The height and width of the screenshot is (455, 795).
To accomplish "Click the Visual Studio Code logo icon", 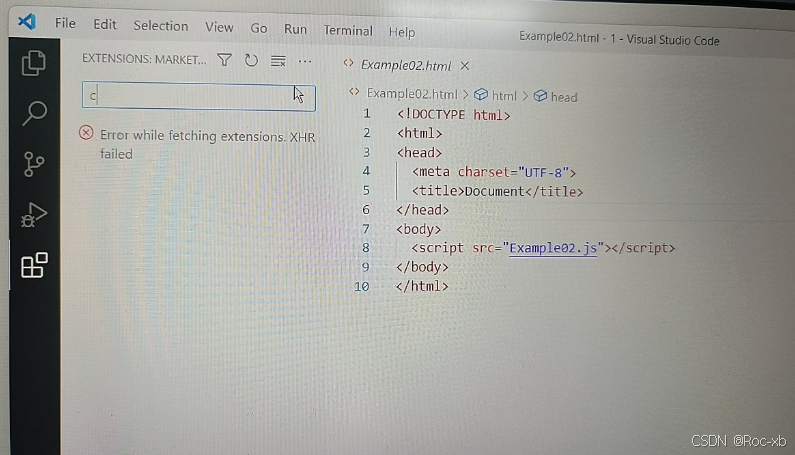I will pyautogui.click(x=27, y=21).
